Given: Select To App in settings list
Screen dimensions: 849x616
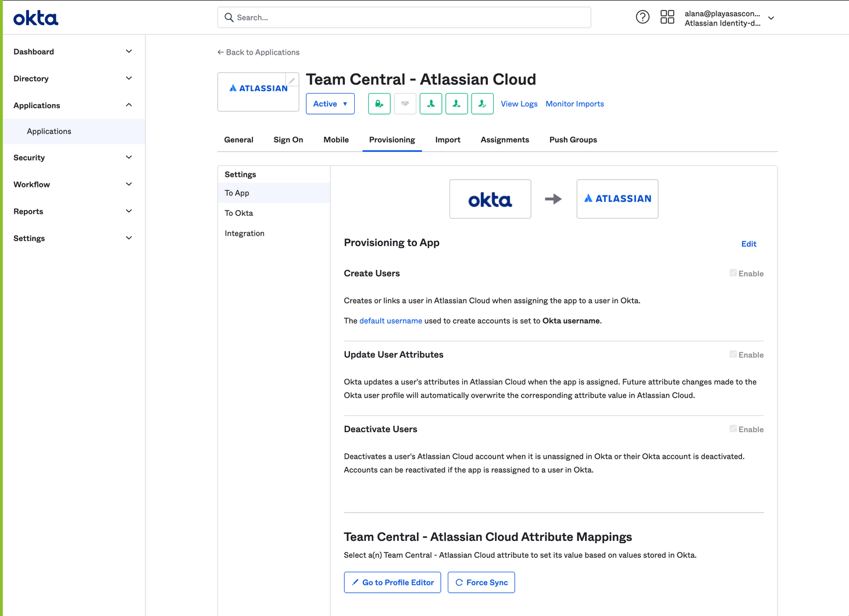Looking at the screenshot, I should [274, 193].
